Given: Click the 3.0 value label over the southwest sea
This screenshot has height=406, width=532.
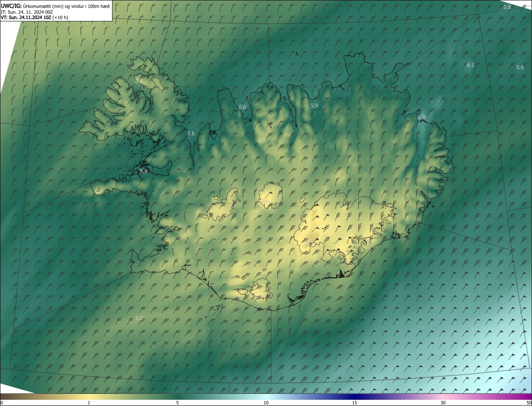Looking at the screenshot, I should 139,318.
